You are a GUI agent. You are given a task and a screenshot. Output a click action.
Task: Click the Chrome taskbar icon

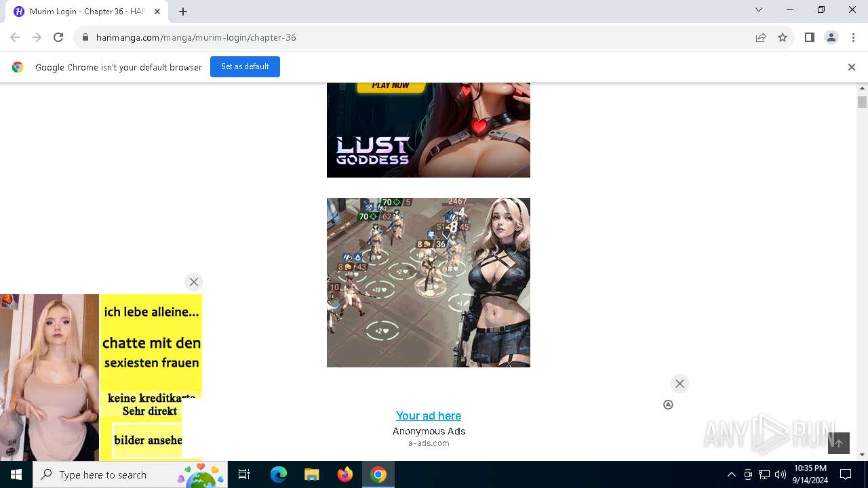coord(378,474)
